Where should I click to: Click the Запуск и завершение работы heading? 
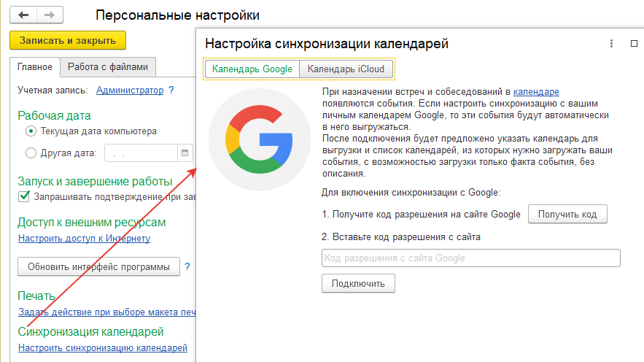95,181
